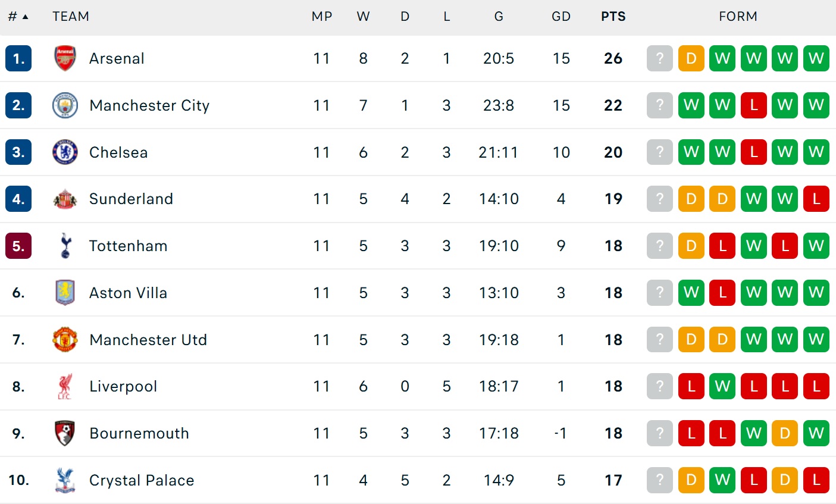
Task: Click the Crystal Palace eagle crest
Action: point(65,480)
